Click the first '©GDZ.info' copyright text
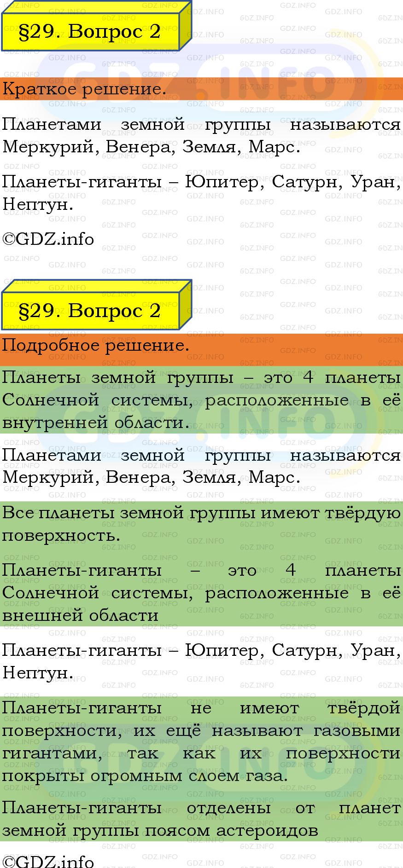The image size is (403, 868). tap(48, 239)
